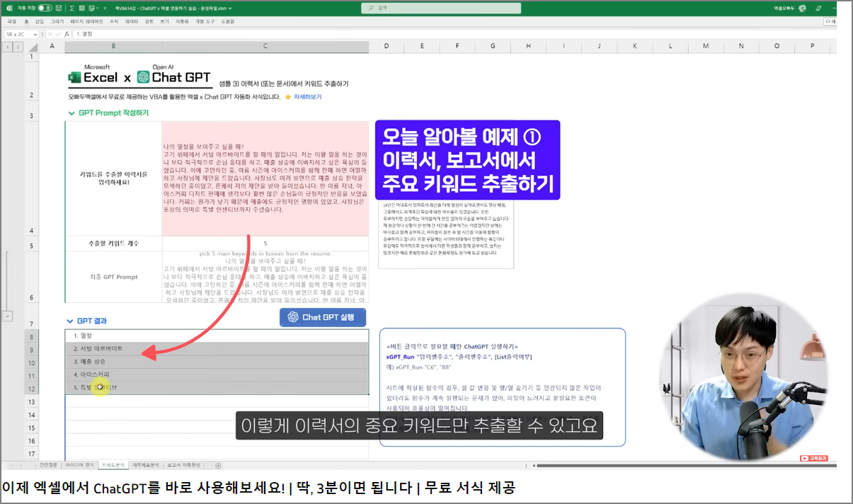Click outline level 2 button

(18, 47)
